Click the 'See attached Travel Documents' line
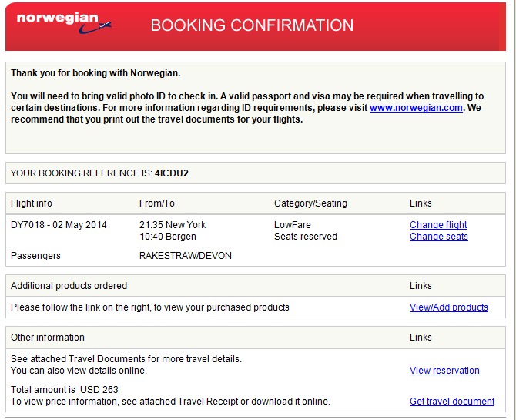The width and height of the screenshot is (516, 420). (x=126, y=358)
